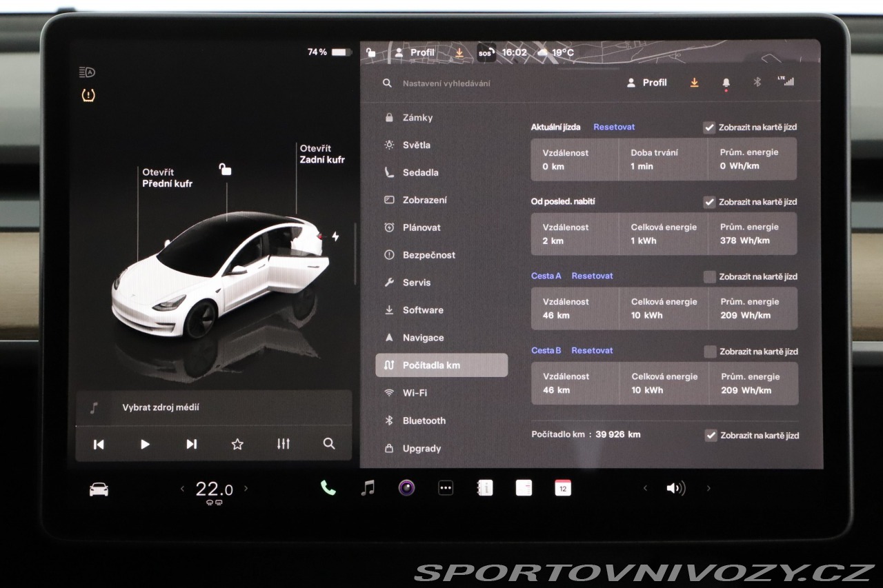Select the Počítadla km menu item
The height and width of the screenshot is (588, 883).
(441, 365)
